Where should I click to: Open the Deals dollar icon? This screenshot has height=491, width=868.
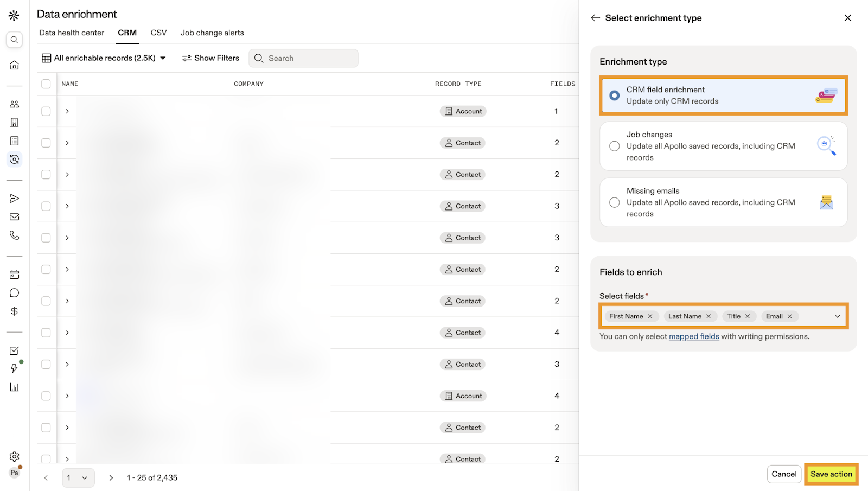pyautogui.click(x=15, y=311)
